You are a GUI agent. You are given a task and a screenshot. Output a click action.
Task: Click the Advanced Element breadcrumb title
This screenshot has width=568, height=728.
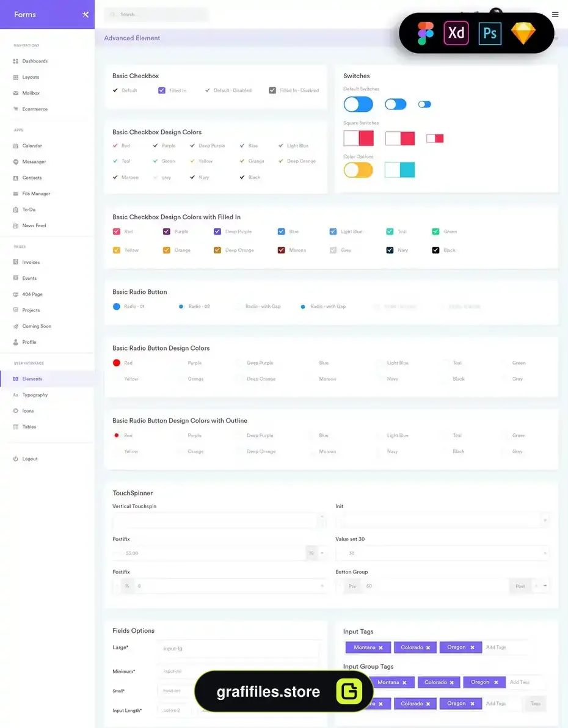[132, 38]
